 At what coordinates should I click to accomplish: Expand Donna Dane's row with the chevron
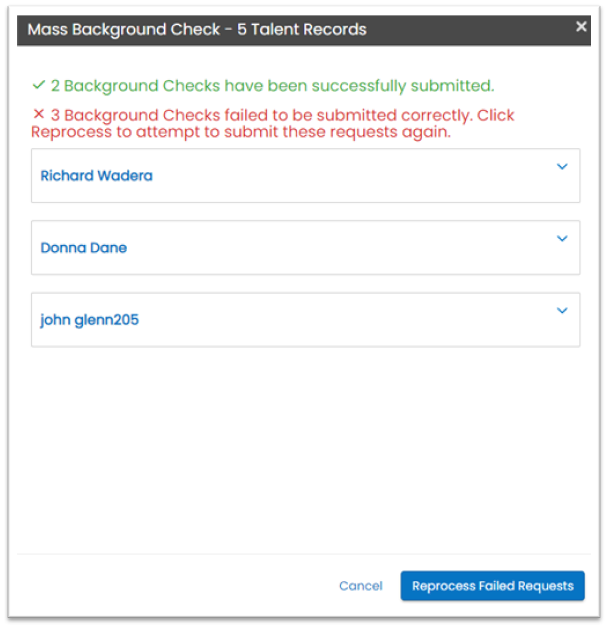[562, 239]
